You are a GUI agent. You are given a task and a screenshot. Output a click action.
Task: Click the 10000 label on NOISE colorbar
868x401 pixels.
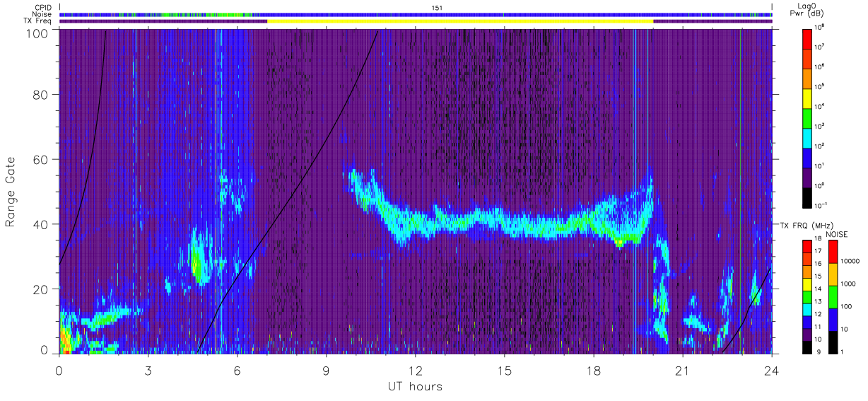pyautogui.click(x=849, y=261)
